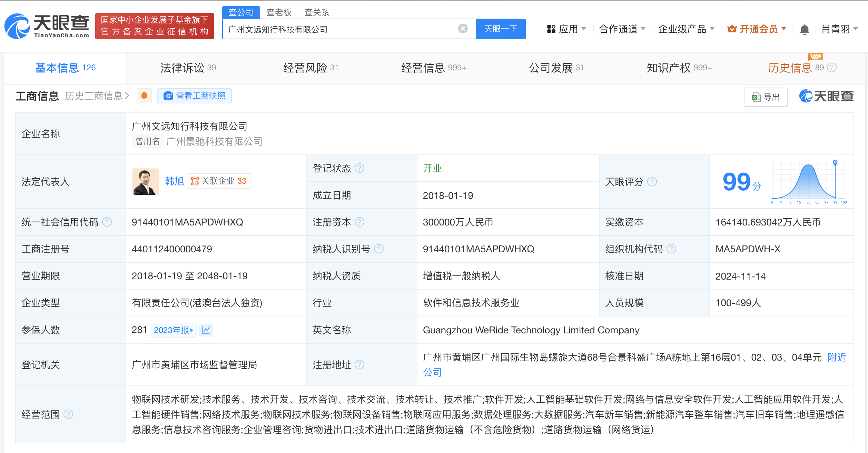This screenshot has width=868, height=453.
Task: Open legal representative 韩旭's profile link
Action: [174, 181]
